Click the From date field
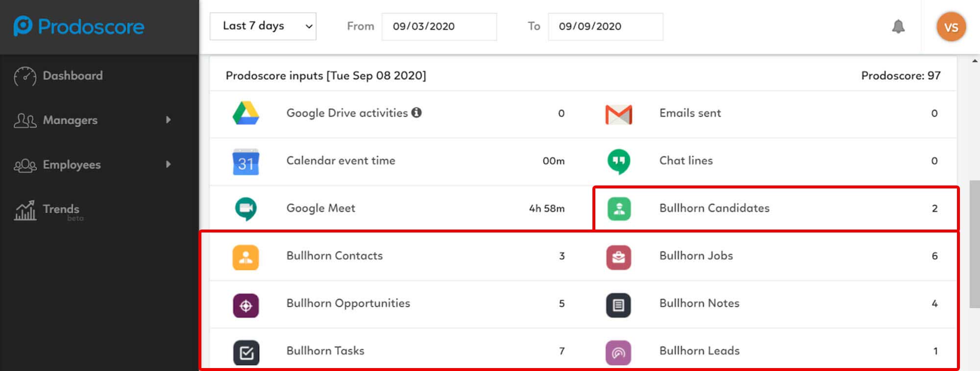Screen dimensions: 980x371 (x=439, y=26)
